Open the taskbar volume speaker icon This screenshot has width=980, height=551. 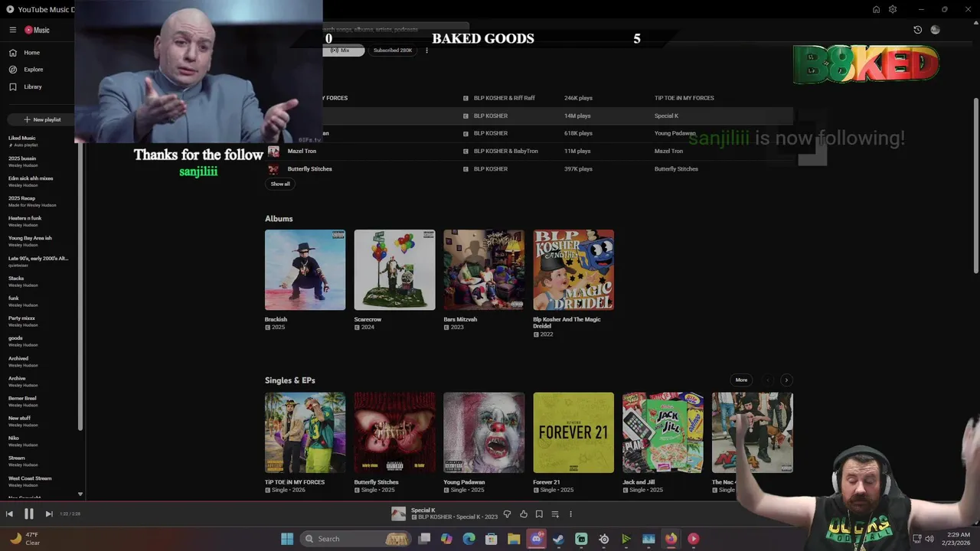click(x=929, y=539)
